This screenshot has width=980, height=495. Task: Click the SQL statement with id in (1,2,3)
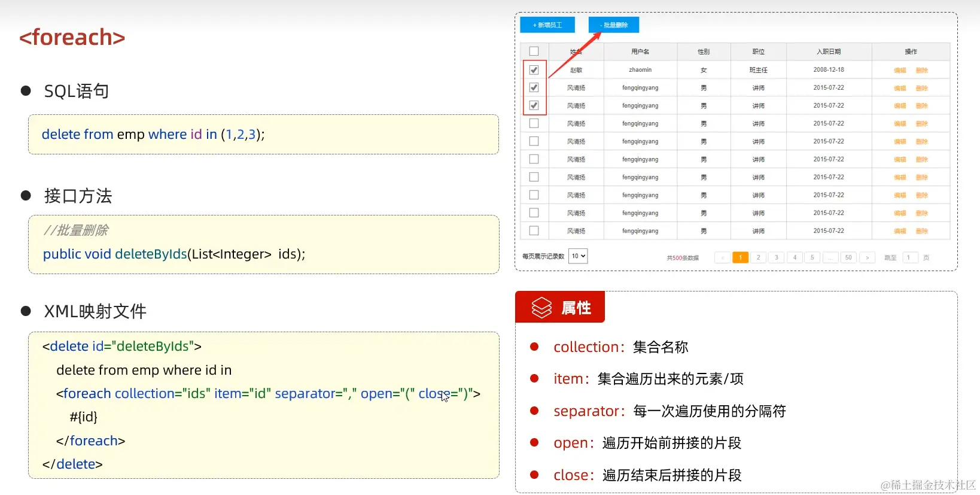click(x=153, y=134)
